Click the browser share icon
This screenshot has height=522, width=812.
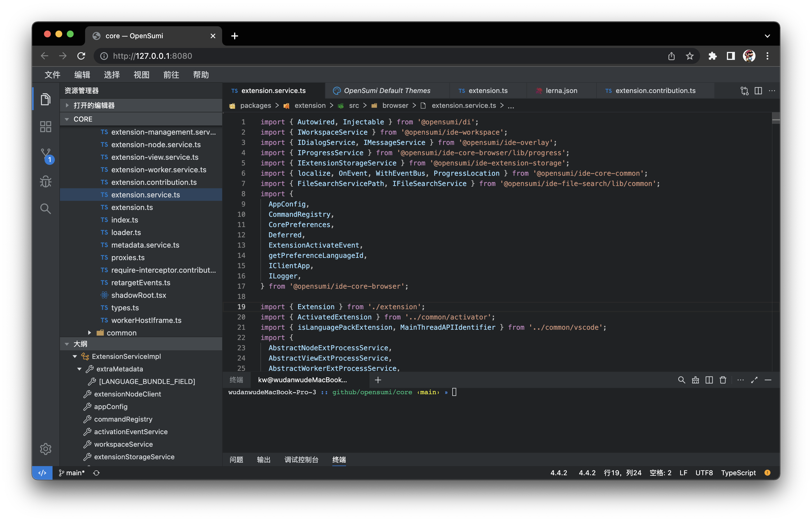coord(671,56)
